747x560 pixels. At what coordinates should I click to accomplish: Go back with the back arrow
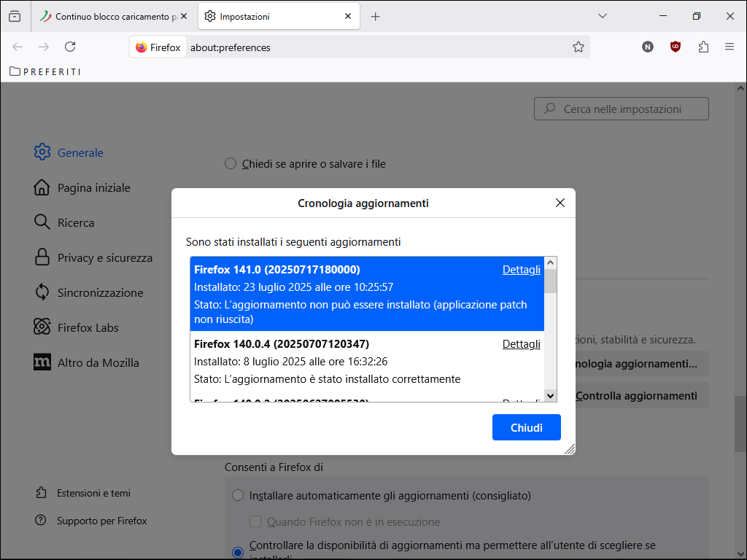point(18,47)
